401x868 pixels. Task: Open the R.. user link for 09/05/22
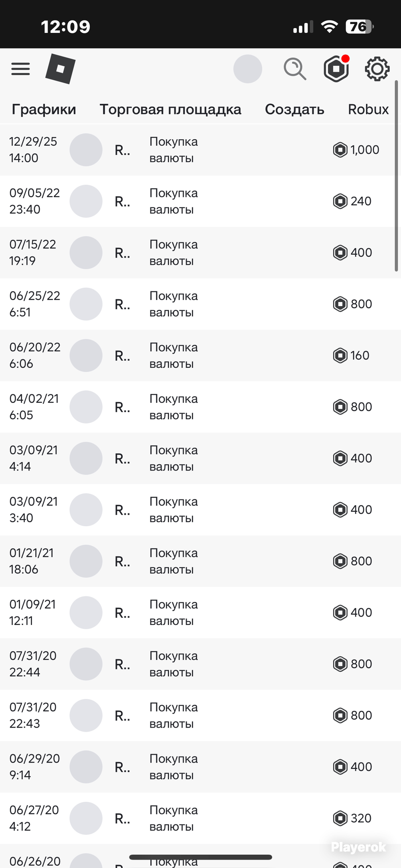pyautogui.click(x=122, y=201)
